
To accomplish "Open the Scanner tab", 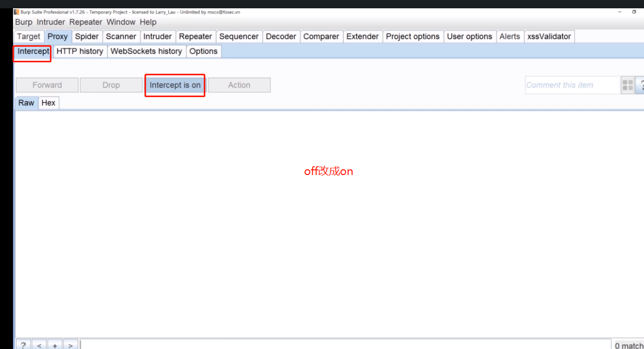I will 121,36.
